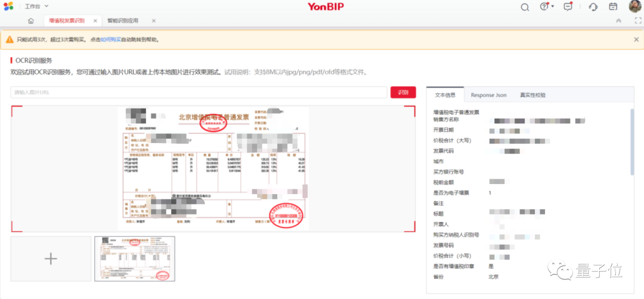Open the search magnifier icon

[525, 7]
